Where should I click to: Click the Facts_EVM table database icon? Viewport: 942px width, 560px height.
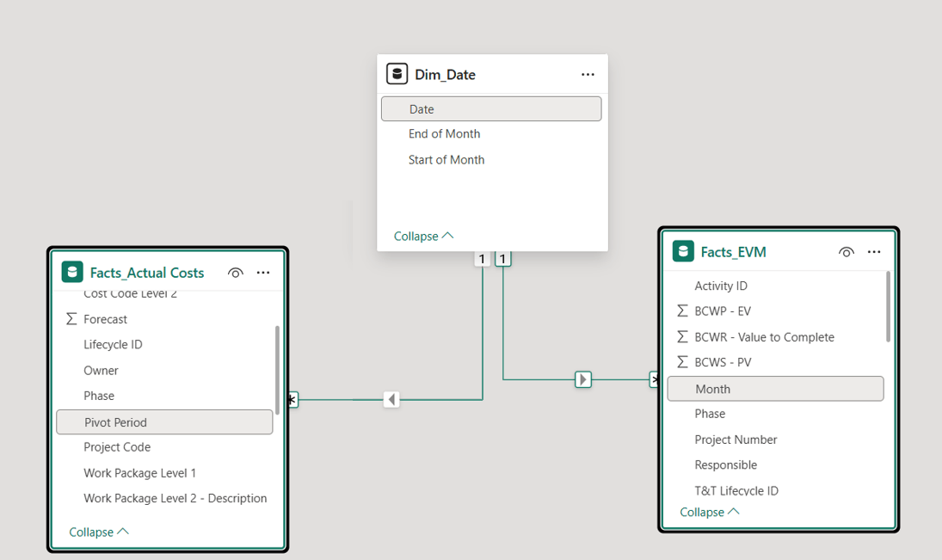683,251
